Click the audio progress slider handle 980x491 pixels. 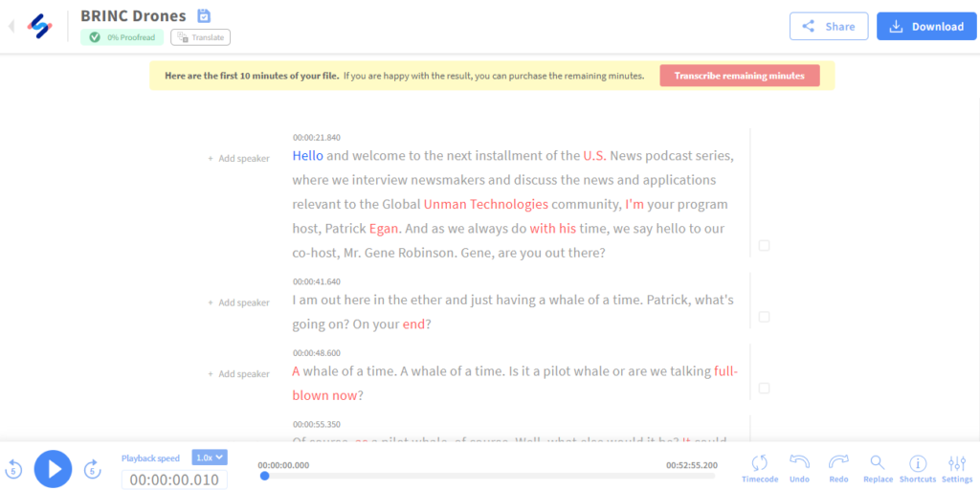coord(264,476)
